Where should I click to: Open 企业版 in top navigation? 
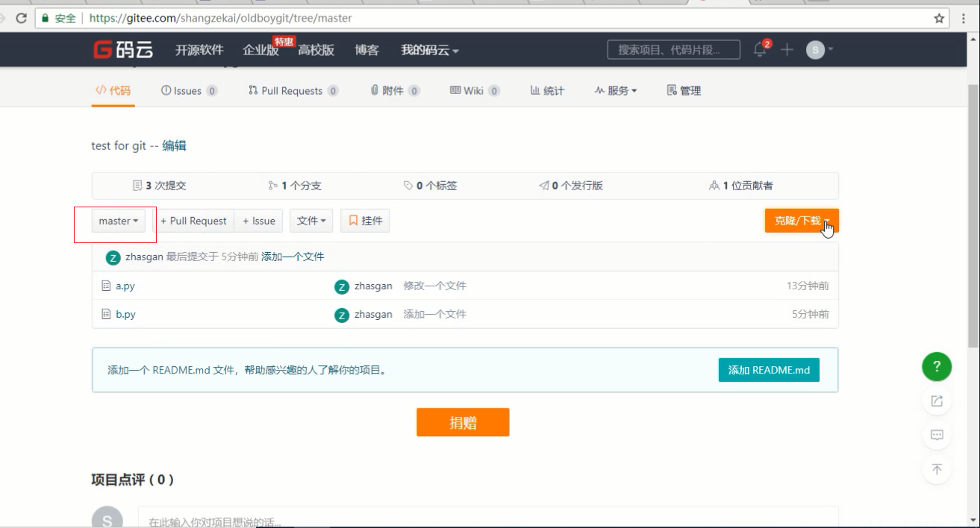(260, 50)
